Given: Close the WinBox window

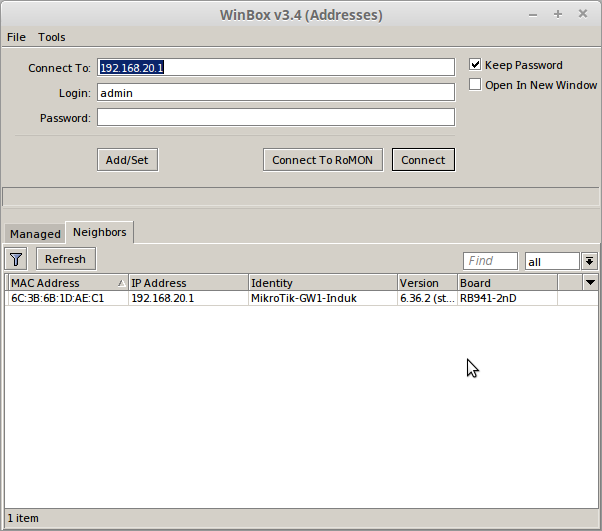Looking at the screenshot, I should tap(583, 14).
